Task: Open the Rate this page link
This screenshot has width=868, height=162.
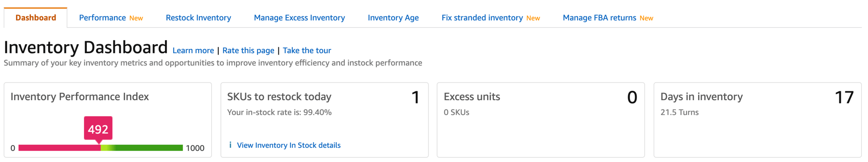Action: pos(248,51)
